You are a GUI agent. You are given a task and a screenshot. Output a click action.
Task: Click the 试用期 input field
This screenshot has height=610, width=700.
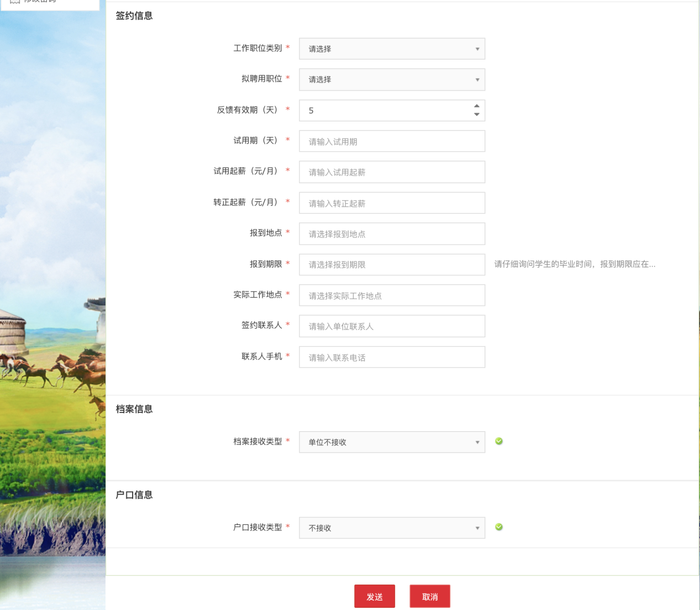(392, 141)
